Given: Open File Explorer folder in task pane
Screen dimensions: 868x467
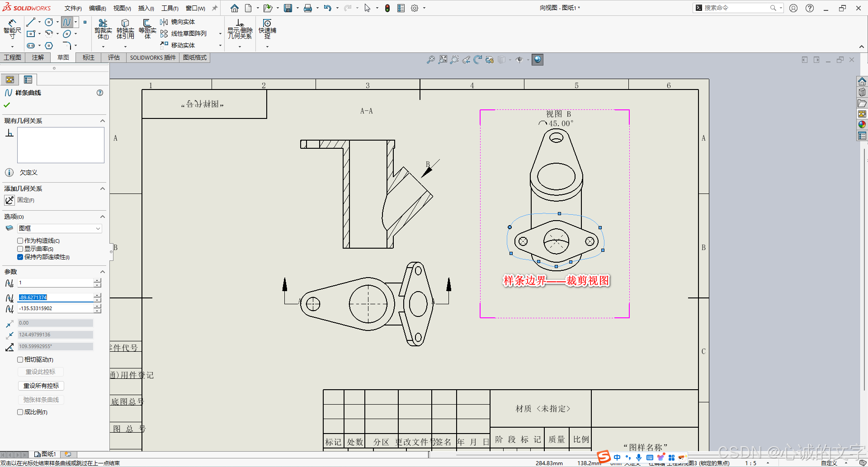Looking at the screenshot, I should tap(862, 103).
